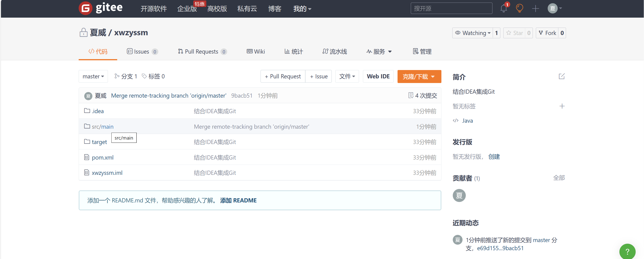Expand the master branch selector

[93, 77]
